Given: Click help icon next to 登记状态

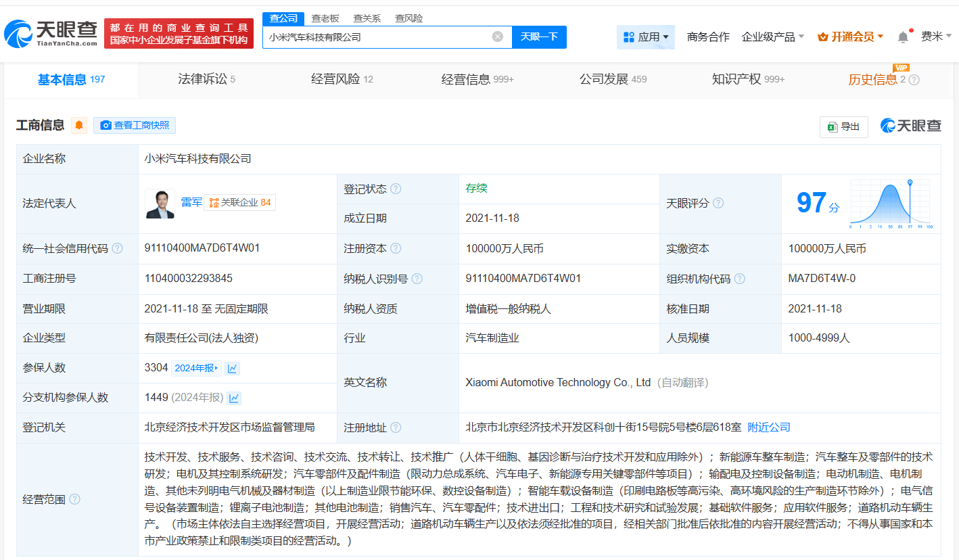Looking at the screenshot, I should coord(396,189).
